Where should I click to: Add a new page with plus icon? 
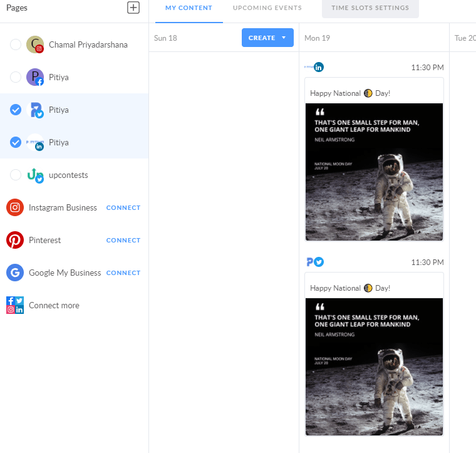[133, 8]
